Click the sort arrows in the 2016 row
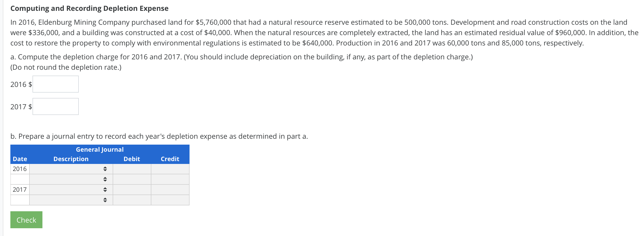Screen dimensions: 644x236 coord(105,169)
